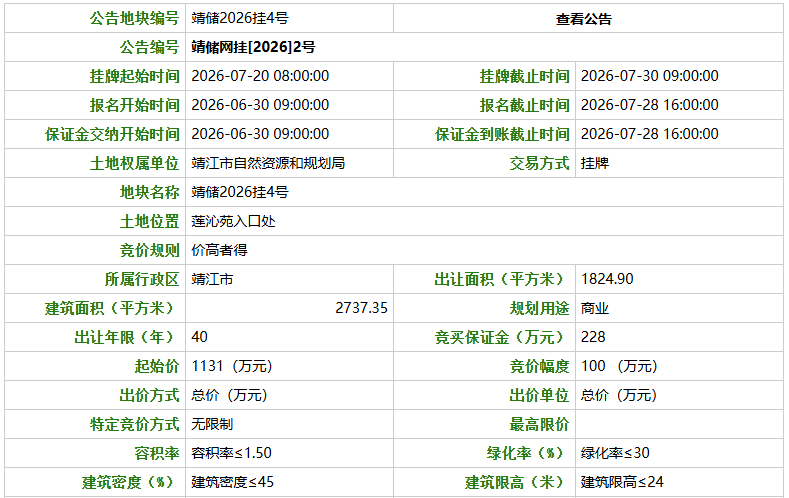Click the 地块名称 label

pos(149,192)
